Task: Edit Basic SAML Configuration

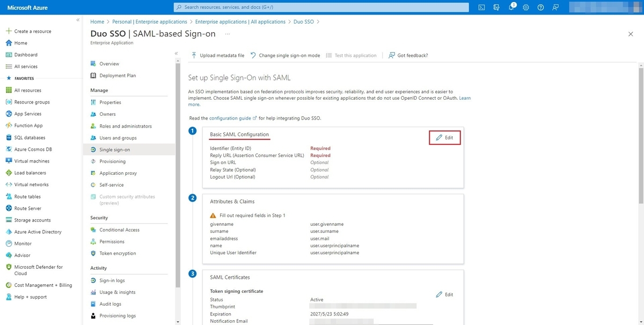Action: 445,138
